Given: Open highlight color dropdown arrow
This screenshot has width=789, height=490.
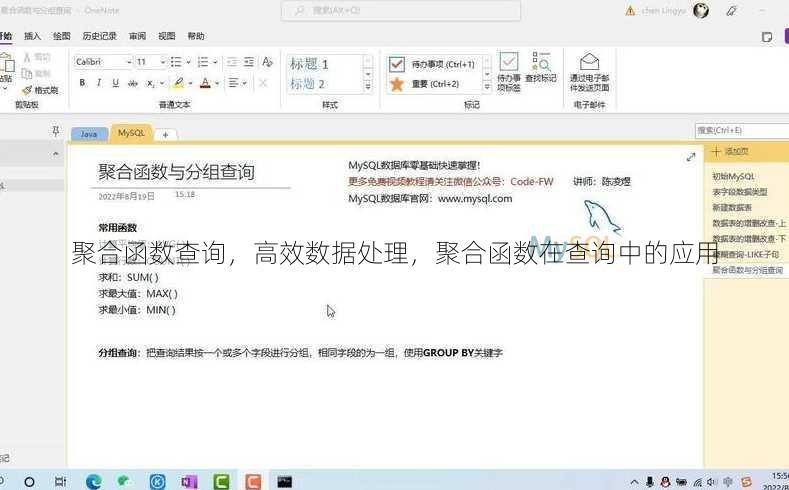Looking at the screenshot, I should 191,84.
